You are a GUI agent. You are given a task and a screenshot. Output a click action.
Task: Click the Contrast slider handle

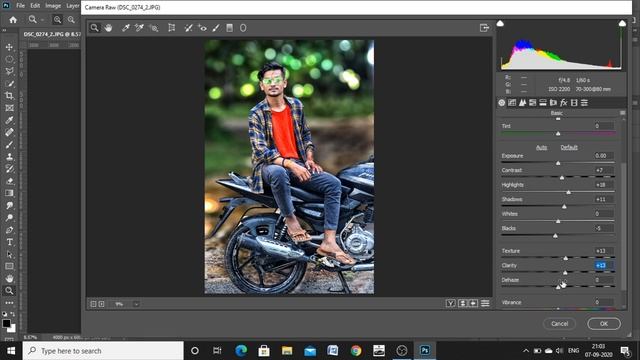[562, 178]
